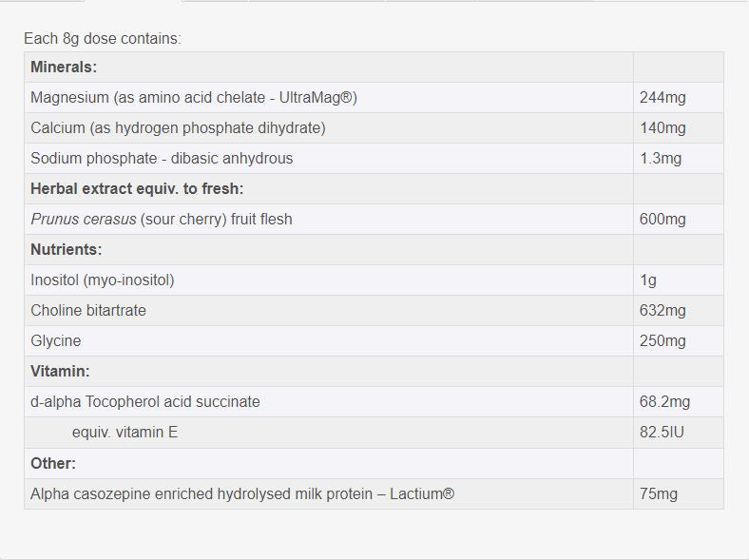Click the 1.3mg sodium phosphate value
The width and height of the screenshot is (749, 560).
tap(661, 158)
